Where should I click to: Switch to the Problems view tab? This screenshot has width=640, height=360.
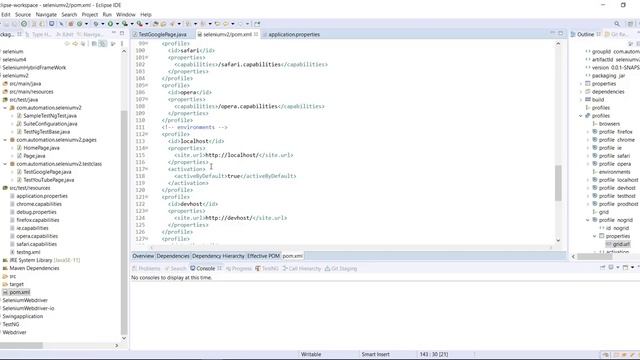click(146, 268)
